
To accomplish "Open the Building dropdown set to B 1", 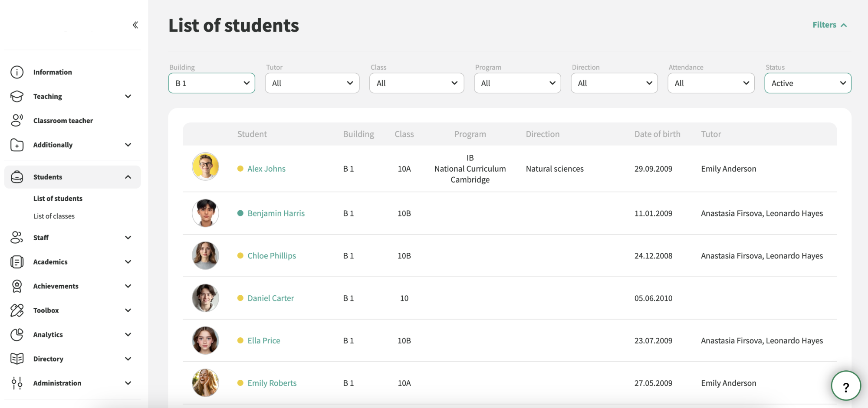I will coord(212,83).
